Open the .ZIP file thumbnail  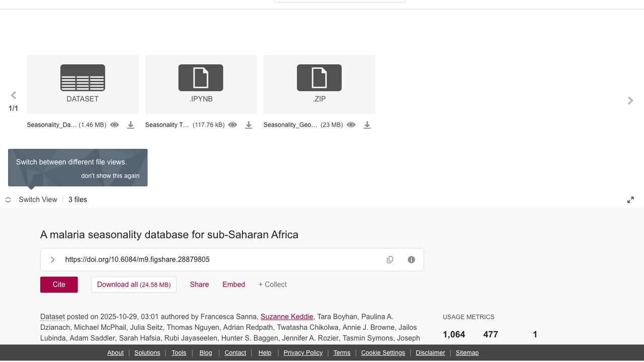click(x=319, y=84)
